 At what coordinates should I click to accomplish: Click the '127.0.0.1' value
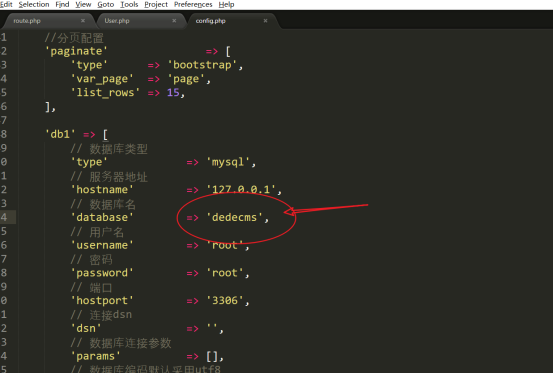(x=241, y=189)
